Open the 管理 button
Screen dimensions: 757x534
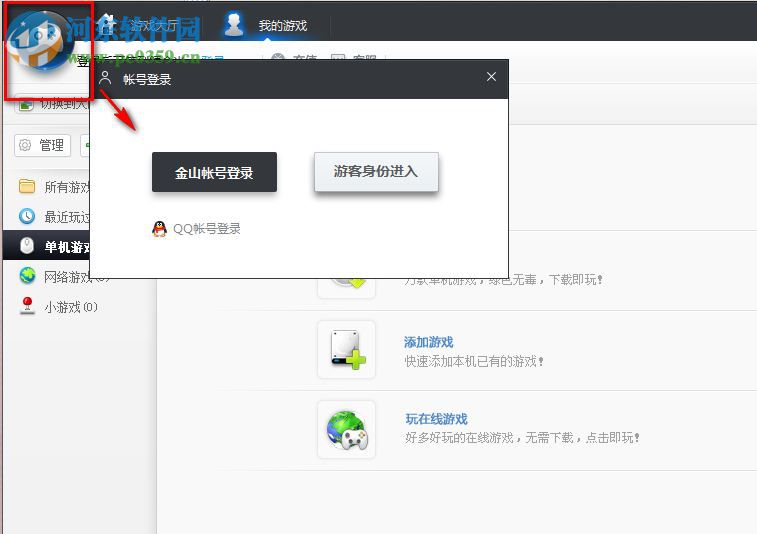[x=42, y=145]
